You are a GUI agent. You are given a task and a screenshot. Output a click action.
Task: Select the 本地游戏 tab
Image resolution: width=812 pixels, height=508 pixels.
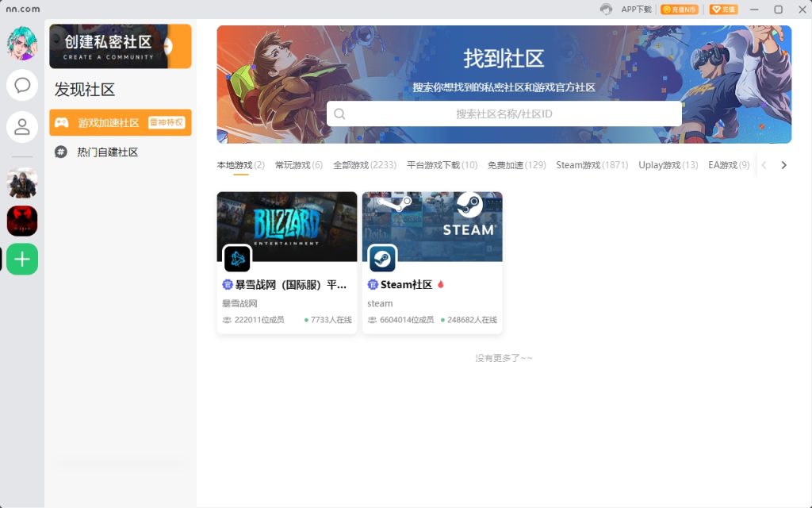(241, 165)
